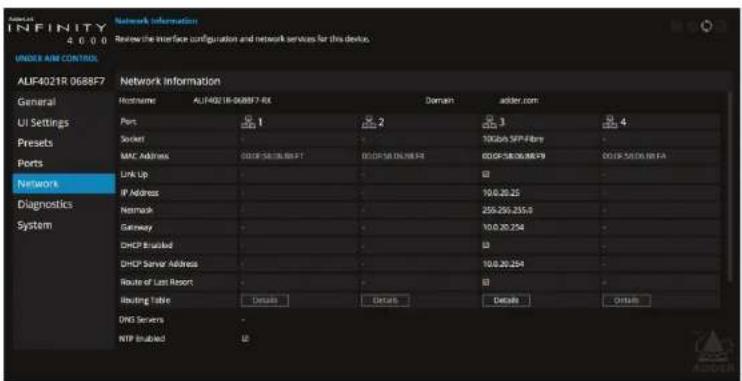Click the Network Information panel heading
This screenshot has height=381, width=742.
coord(170,81)
